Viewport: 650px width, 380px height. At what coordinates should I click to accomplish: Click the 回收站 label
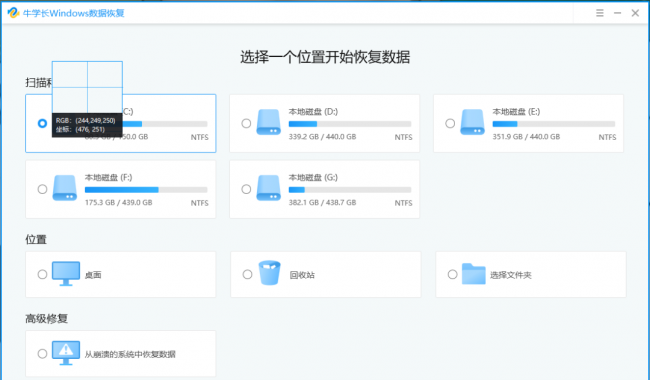pos(302,275)
